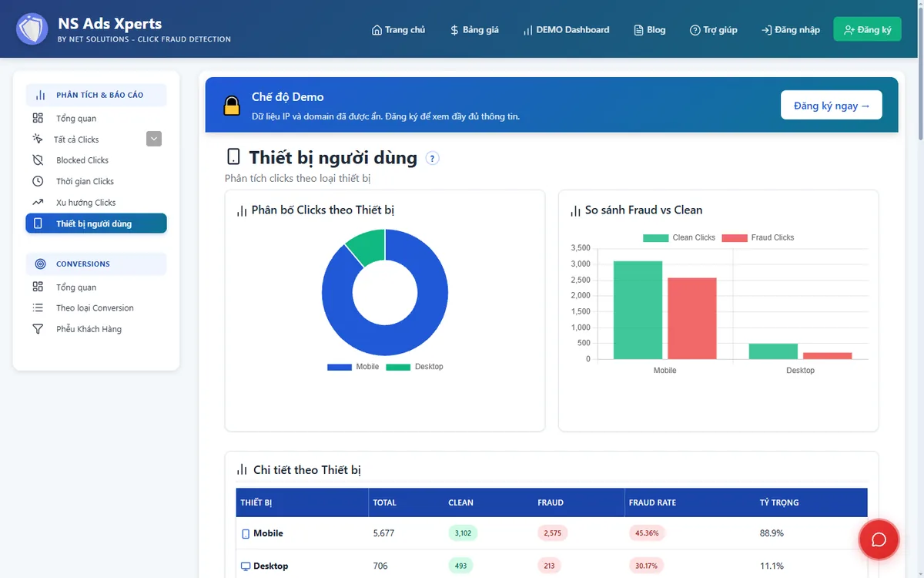Open the Bảng giá pricing page

pos(475,29)
